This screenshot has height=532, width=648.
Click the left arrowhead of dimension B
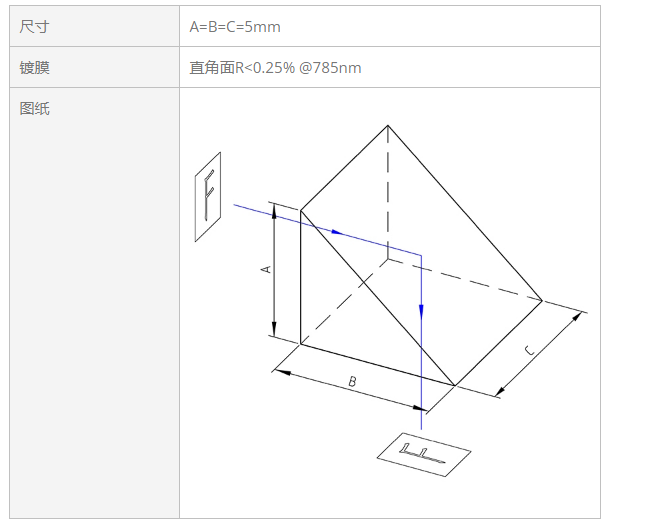click(283, 372)
